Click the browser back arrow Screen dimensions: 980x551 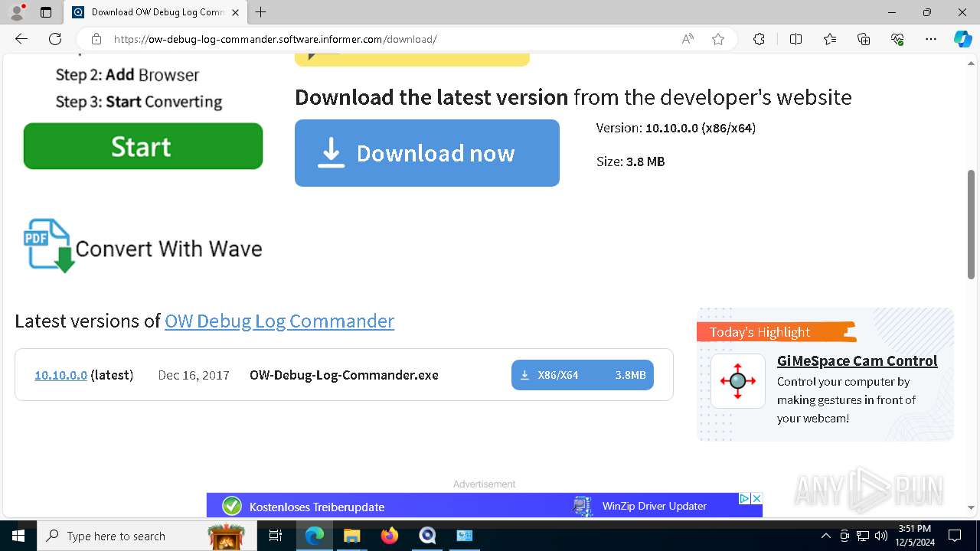[x=21, y=39]
